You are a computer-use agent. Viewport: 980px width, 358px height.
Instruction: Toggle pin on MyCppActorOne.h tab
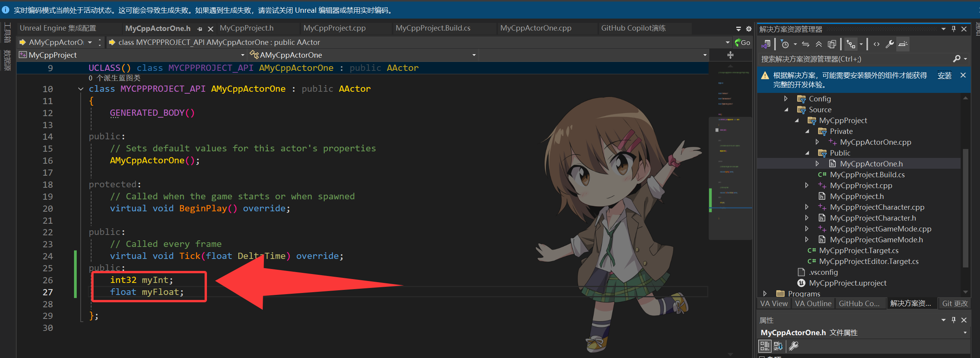tap(200, 29)
